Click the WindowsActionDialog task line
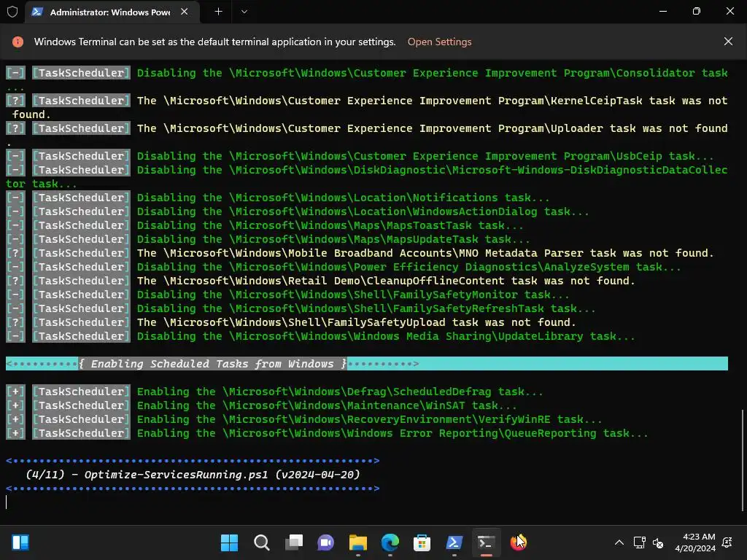The width and height of the screenshot is (747, 560). [x=298, y=211]
